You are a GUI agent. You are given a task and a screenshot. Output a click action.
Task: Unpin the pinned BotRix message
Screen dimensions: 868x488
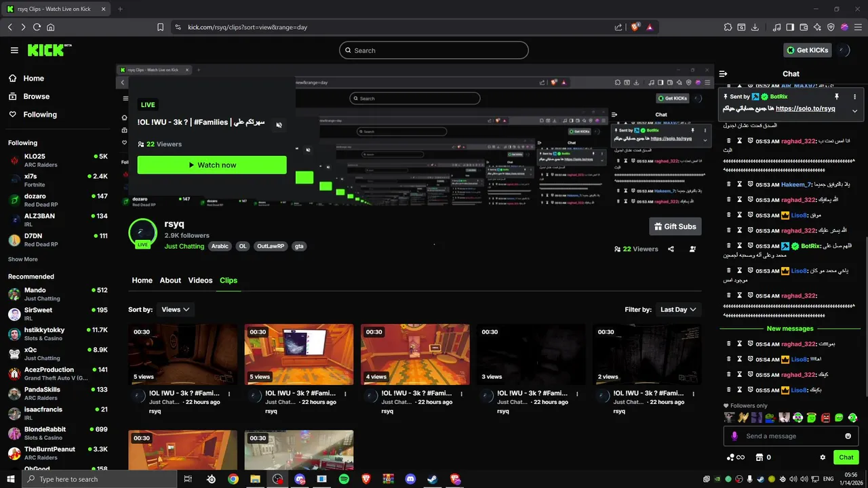pyautogui.click(x=837, y=97)
